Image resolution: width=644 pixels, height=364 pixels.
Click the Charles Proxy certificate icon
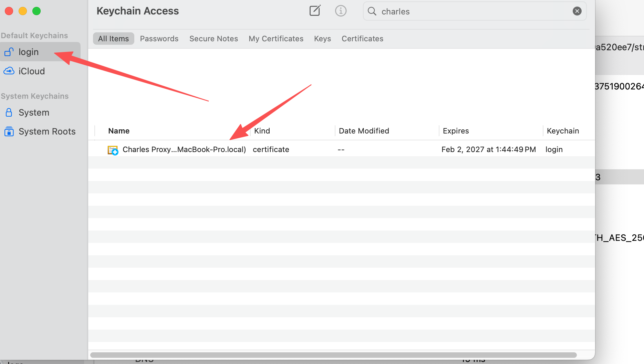coord(113,150)
